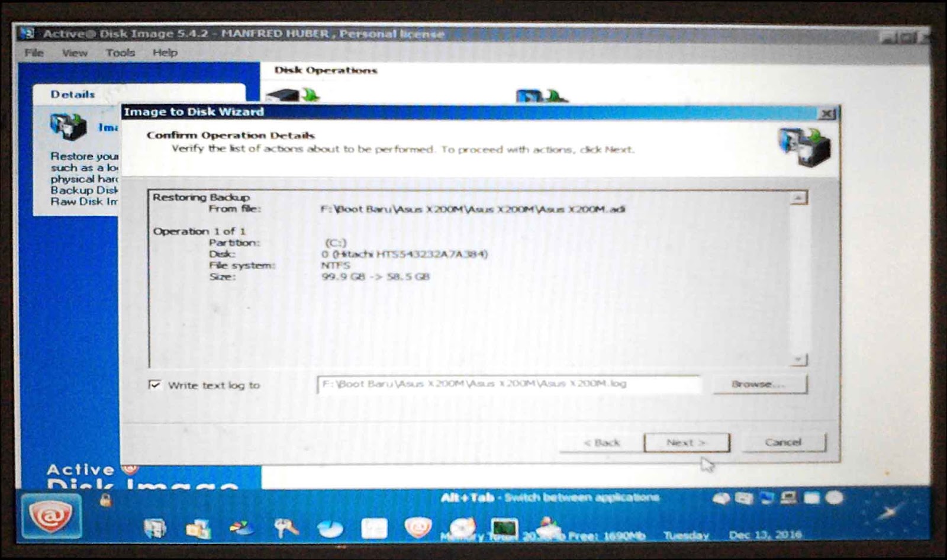The width and height of the screenshot is (947, 560).
Task: Open the white notepad taskbar icon
Action: [375, 529]
